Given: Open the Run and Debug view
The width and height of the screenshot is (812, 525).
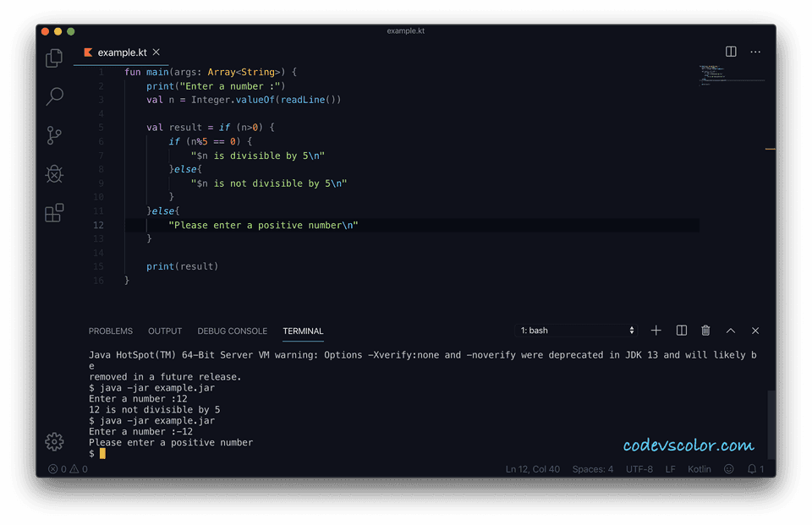Looking at the screenshot, I should click(x=53, y=173).
